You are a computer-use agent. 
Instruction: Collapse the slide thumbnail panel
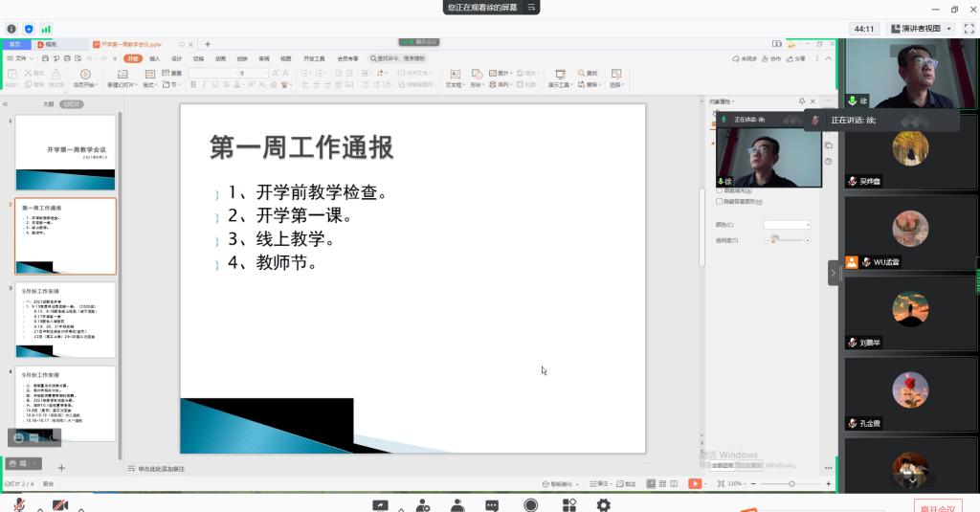pos(6,103)
